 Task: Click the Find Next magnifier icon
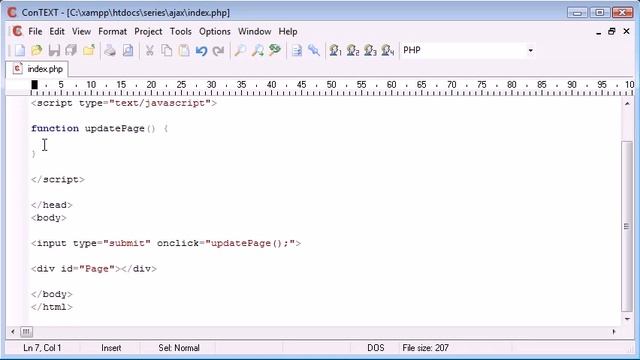click(x=258, y=51)
